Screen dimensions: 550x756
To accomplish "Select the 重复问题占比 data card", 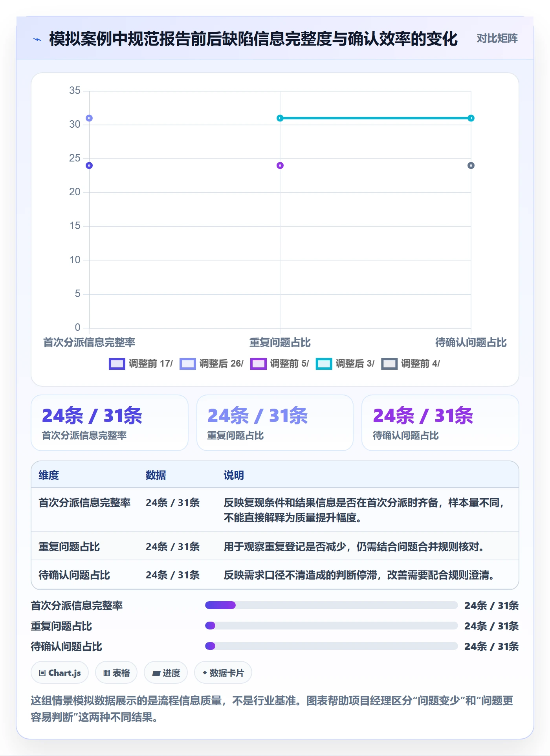I will 275,423.
